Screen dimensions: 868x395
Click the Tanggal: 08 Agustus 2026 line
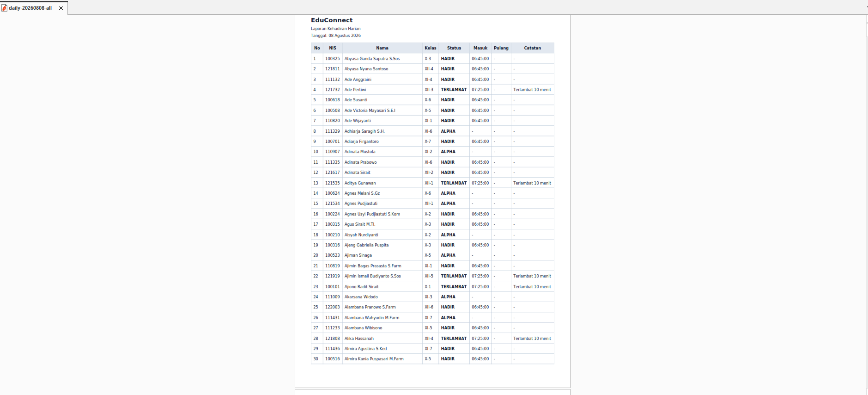pyautogui.click(x=336, y=36)
